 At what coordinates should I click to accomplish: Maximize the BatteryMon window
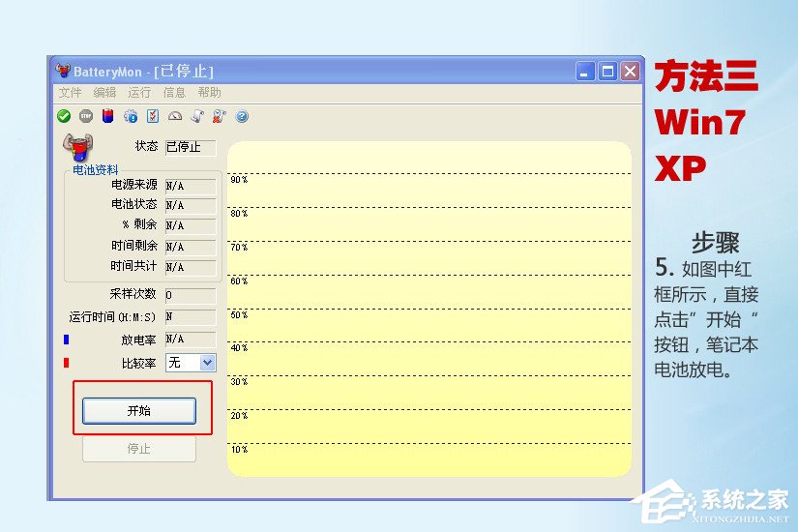pyautogui.click(x=607, y=72)
